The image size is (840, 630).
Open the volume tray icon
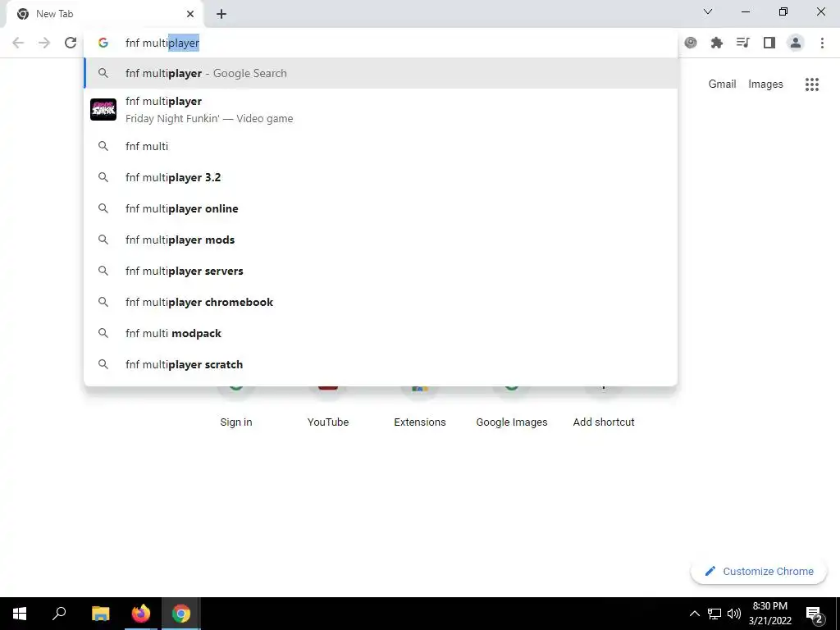734,614
